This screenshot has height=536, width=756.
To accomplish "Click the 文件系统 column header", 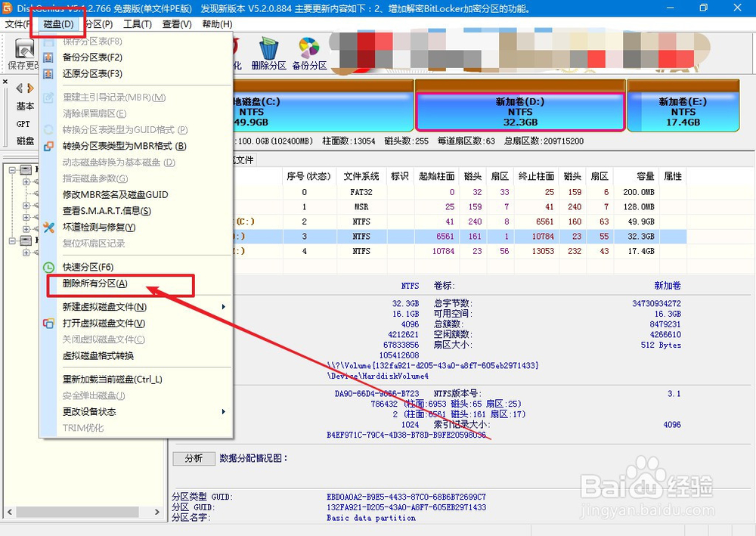I will pyautogui.click(x=361, y=176).
